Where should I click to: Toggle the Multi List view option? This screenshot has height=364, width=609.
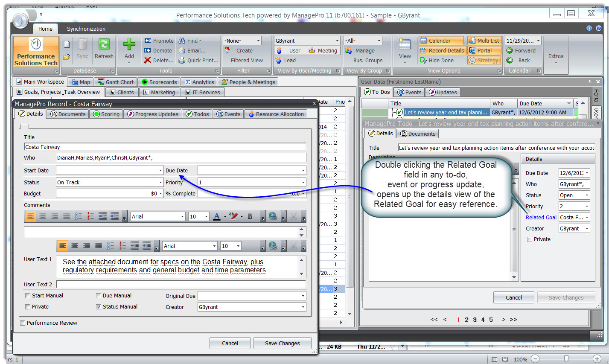[484, 41]
